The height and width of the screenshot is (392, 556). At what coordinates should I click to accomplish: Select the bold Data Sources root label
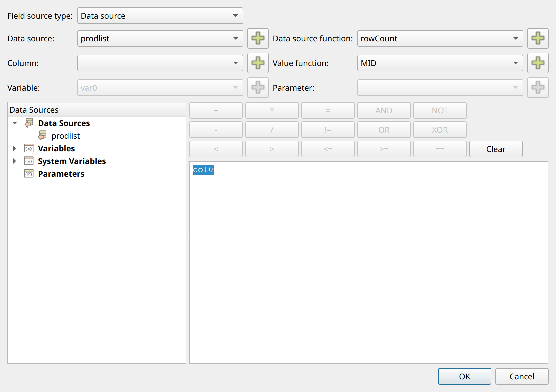(x=64, y=123)
